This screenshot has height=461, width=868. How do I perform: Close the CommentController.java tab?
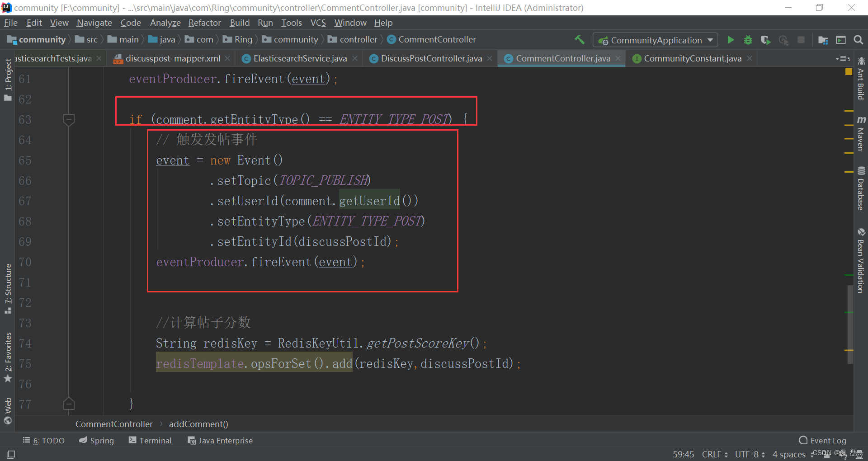coord(618,58)
